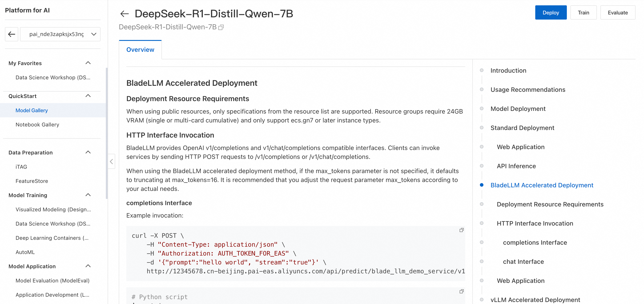Collapse the QuickStart section
The width and height of the screenshot is (644, 304).
coord(88,96)
